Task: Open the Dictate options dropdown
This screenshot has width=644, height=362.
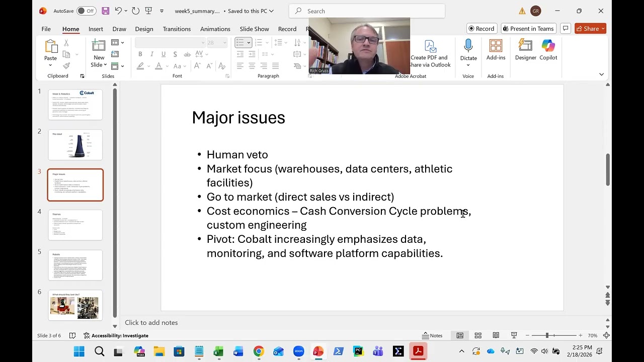Action: click(x=468, y=65)
